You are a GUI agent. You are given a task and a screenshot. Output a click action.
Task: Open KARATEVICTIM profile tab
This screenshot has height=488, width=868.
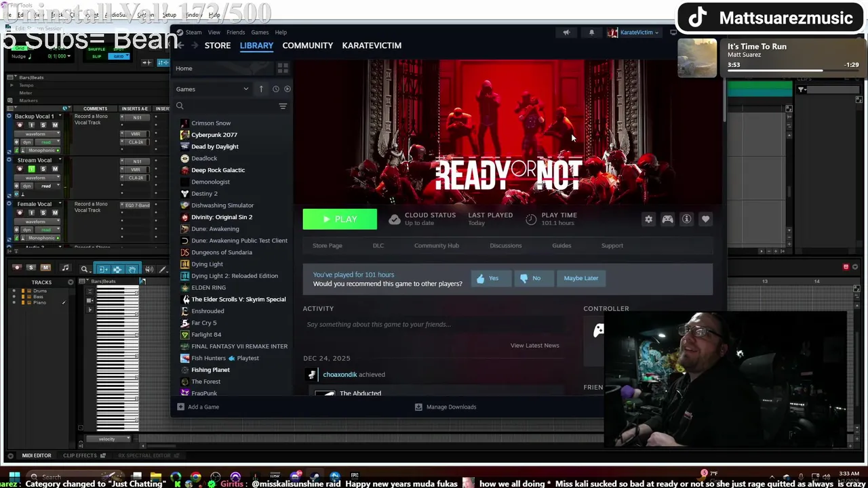(372, 45)
